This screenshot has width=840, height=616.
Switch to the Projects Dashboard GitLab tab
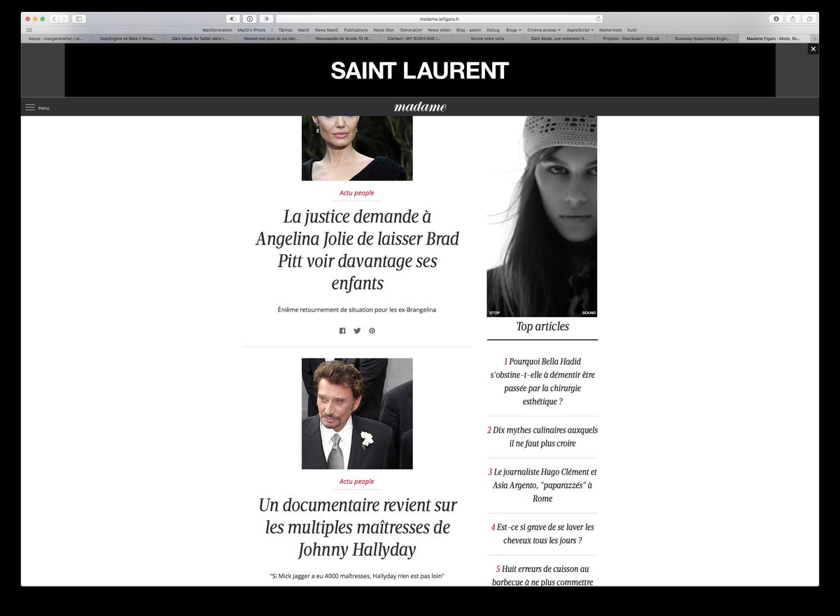pos(631,39)
